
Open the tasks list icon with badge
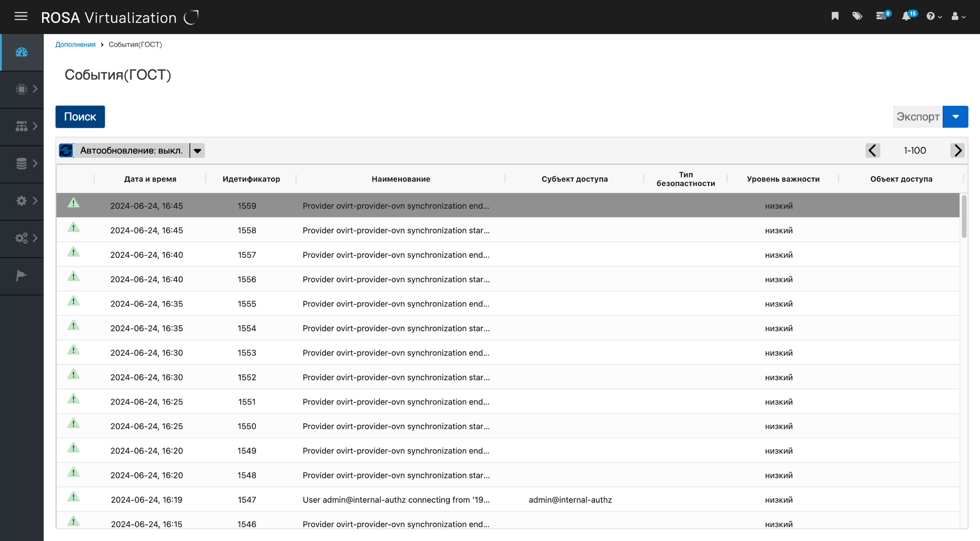pos(881,16)
